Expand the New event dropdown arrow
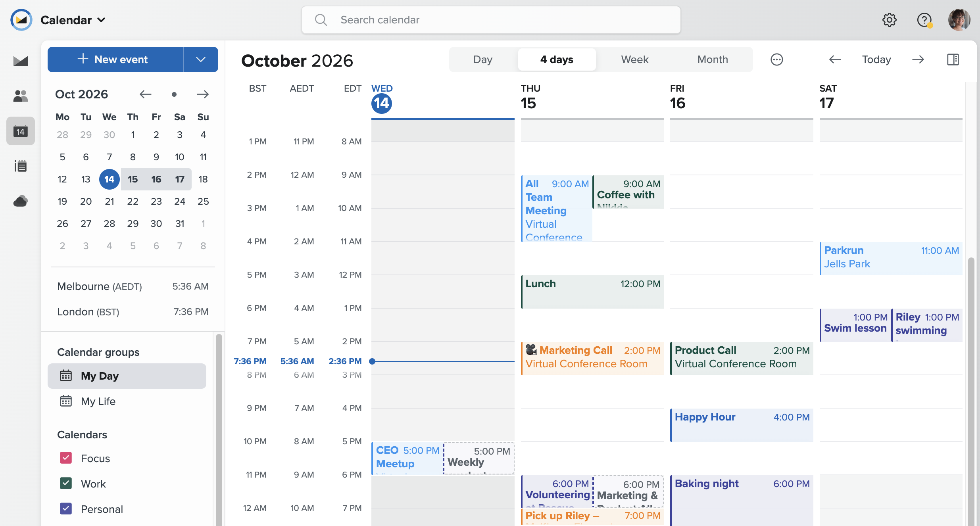The height and width of the screenshot is (526, 980). tap(201, 60)
